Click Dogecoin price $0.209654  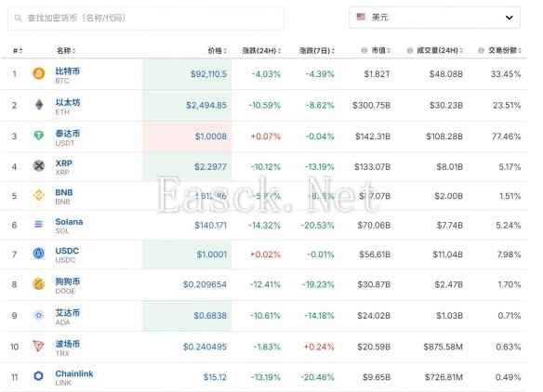pyautogui.click(x=205, y=285)
